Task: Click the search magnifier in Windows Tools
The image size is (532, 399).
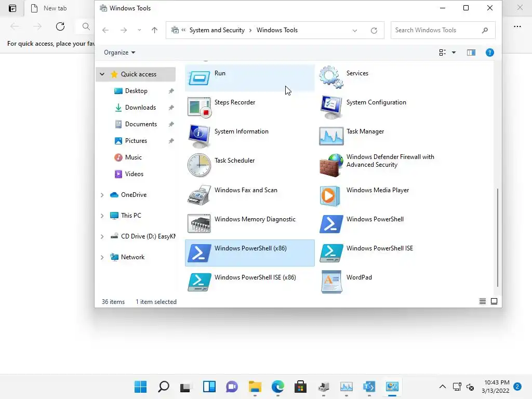Action: coord(485,30)
